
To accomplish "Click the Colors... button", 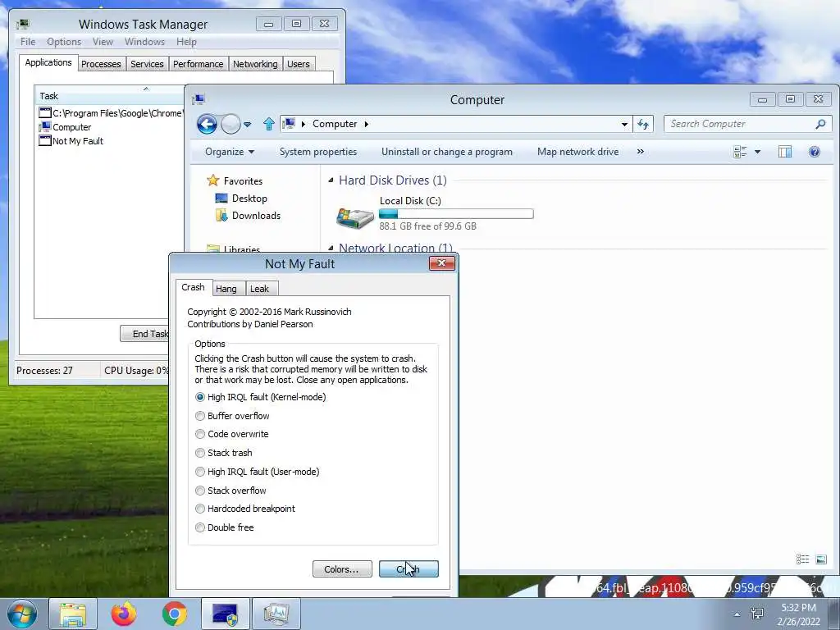I will 342,569.
